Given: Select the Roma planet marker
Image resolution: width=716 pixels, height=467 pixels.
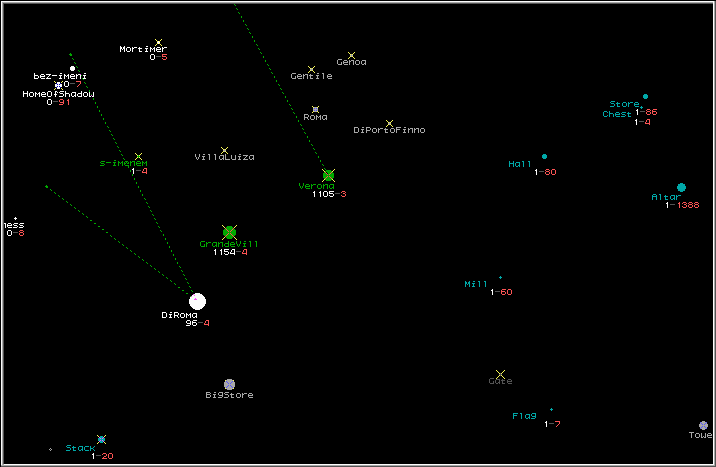Looking at the screenshot, I should pyautogui.click(x=315, y=110).
